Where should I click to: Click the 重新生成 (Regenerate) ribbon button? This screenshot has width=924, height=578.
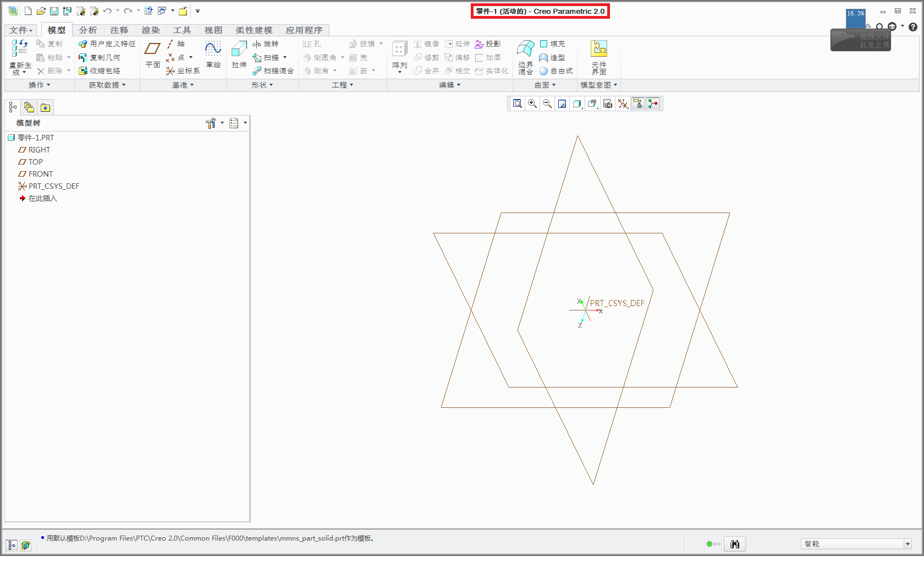[x=20, y=57]
